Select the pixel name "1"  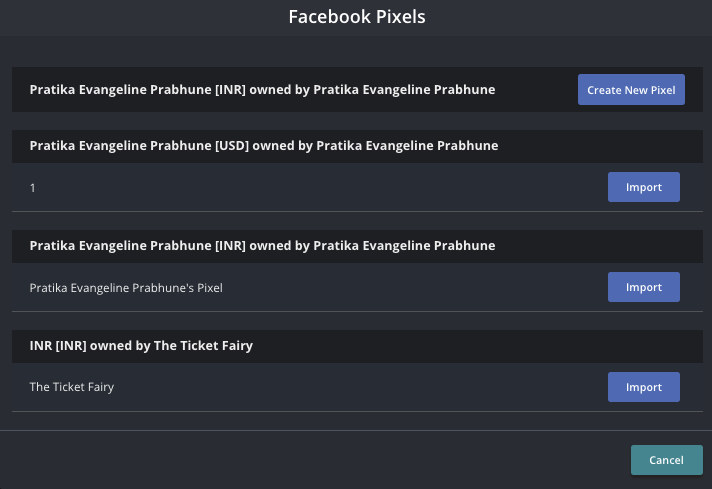pyautogui.click(x=33, y=188)
